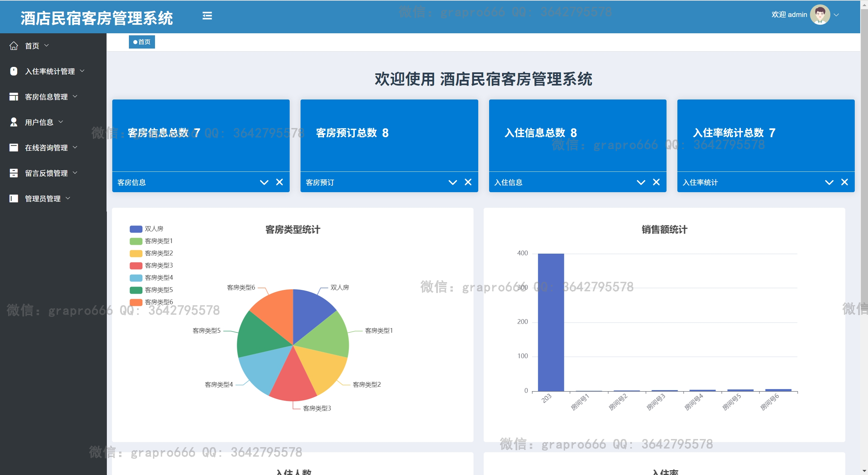Click the 客房类型6 orange legend swatch
The height and width of the screenshot is (475, 868).
tap(136, 302)
